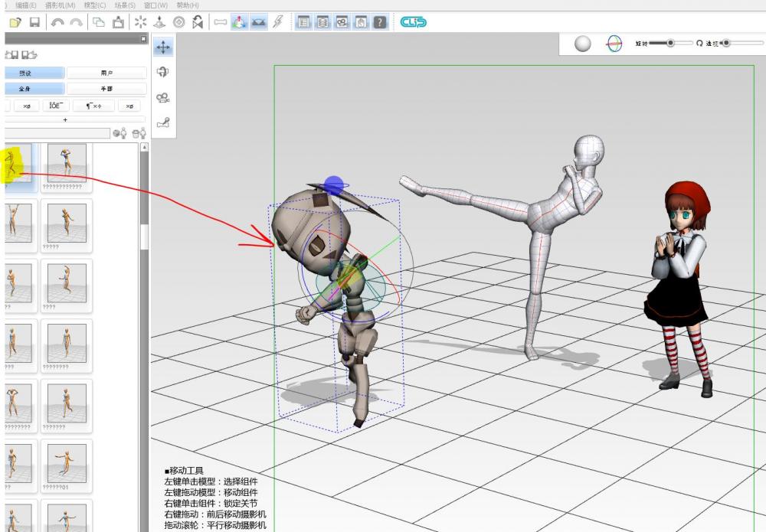This screenshot has height=532, width=766.
Task: Click the radiating-dots reset pose icon
Action: click(x=141, y=22)
